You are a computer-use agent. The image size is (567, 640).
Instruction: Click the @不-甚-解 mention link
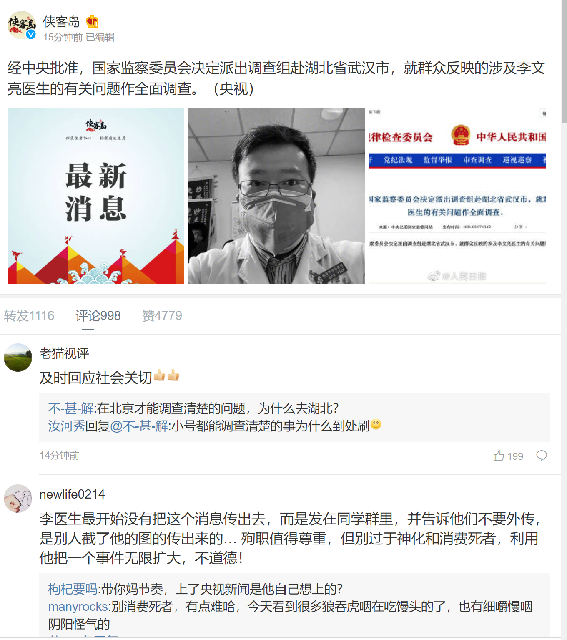pos(139,426)
